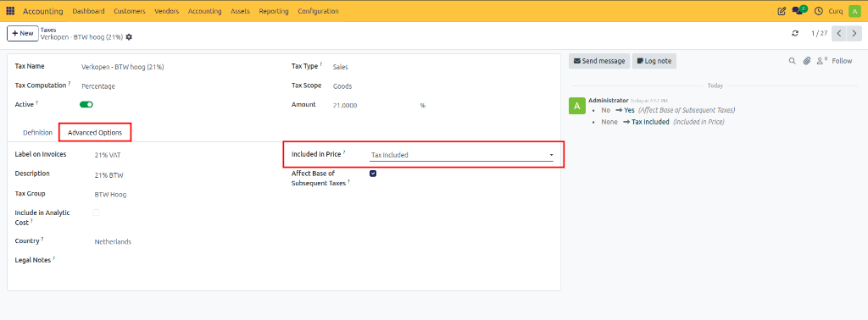
Task: Click Tax Included text in chatter log
Action: (x=650, y=122)
